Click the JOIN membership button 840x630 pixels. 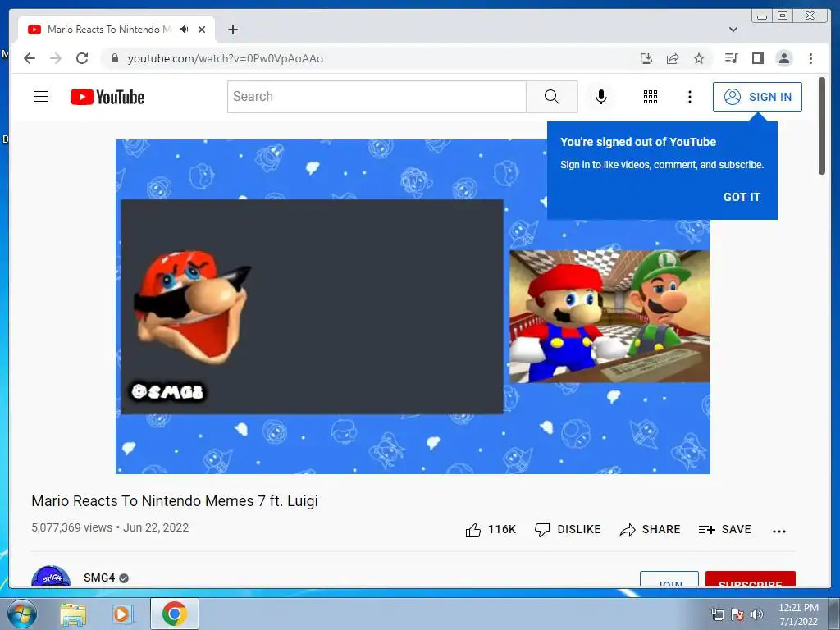pyautogui.click(x=669, y=579)
